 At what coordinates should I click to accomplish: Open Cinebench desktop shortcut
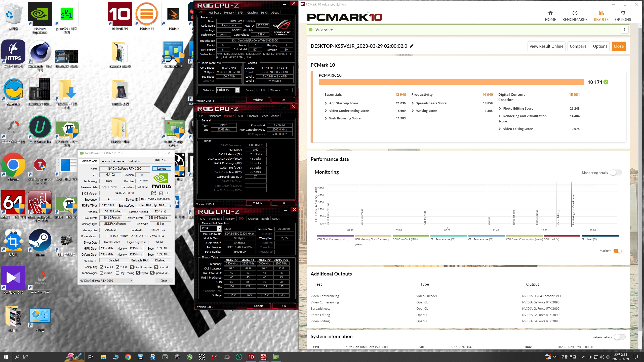40,56
